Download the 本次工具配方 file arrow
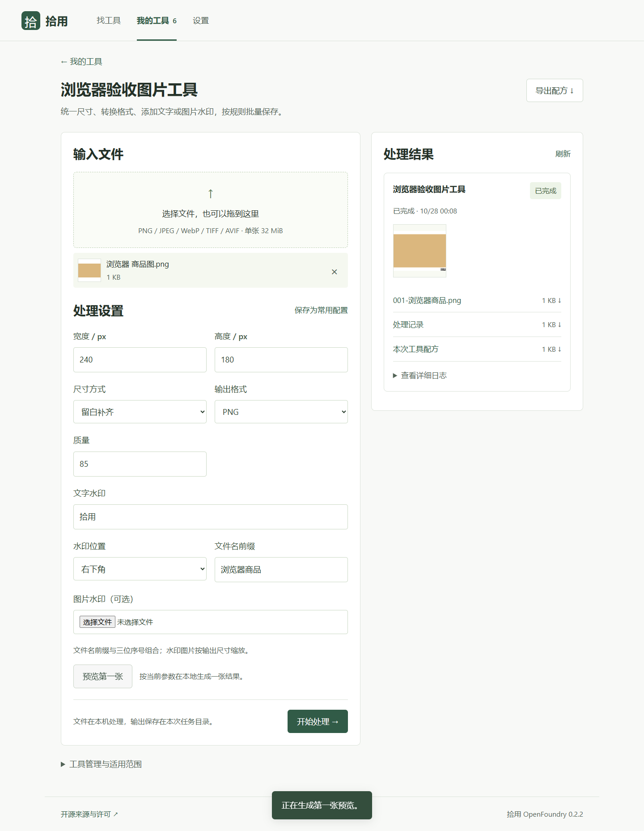The width and height of the screenshot is (644, 831). click(559, 349)
